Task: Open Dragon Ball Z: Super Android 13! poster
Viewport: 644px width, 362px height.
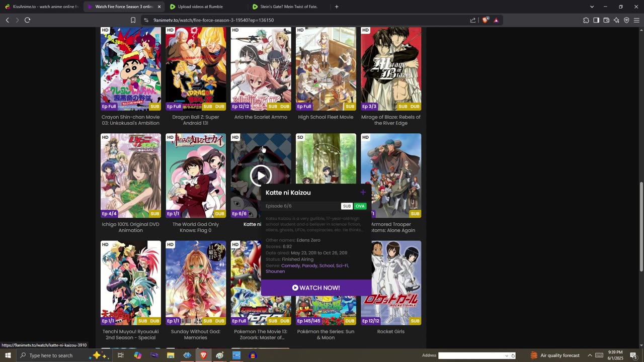Action: point(196,69)
